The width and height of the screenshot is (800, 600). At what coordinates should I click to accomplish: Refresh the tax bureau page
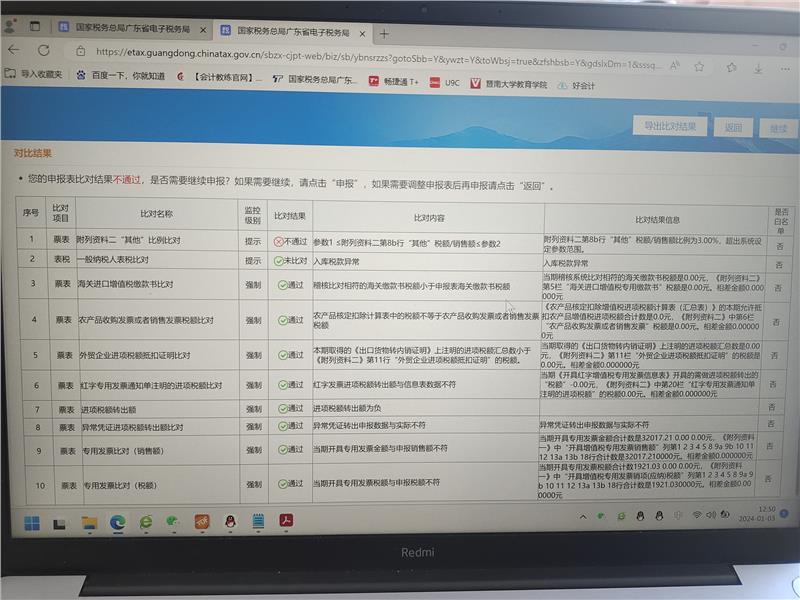pyautogui.click(x=44, y=50)
